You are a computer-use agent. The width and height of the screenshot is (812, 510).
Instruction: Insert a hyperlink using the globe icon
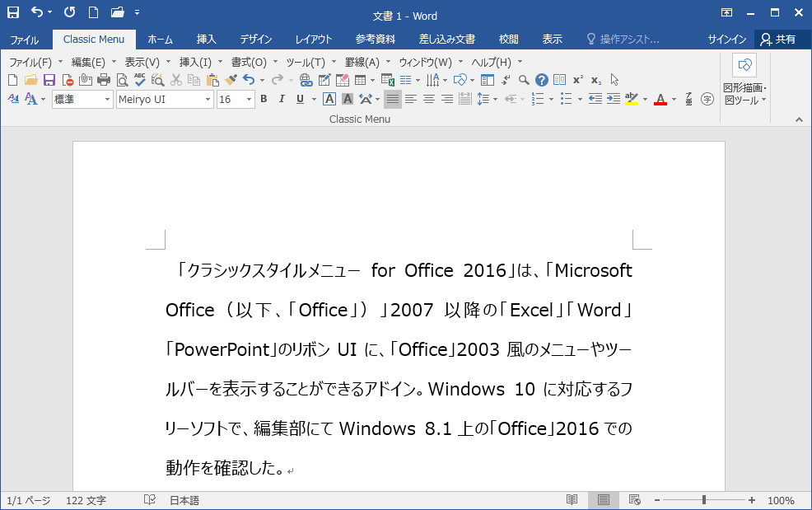(x=307, y=80)
